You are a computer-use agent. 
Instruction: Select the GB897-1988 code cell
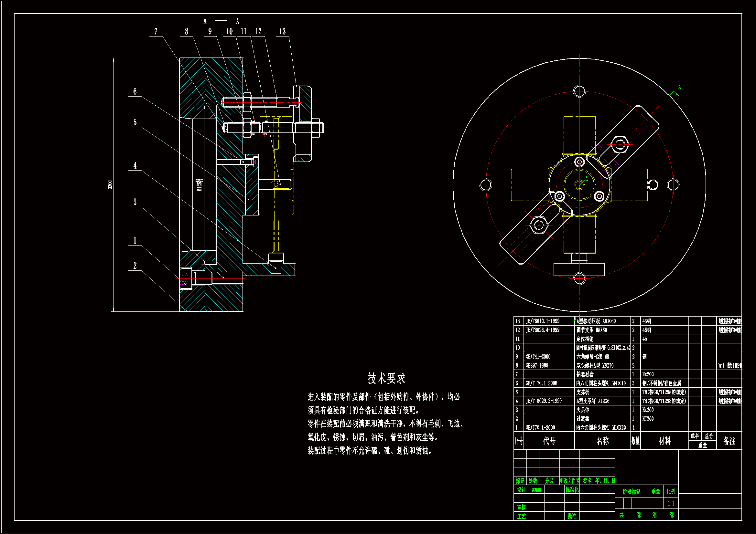537,366
